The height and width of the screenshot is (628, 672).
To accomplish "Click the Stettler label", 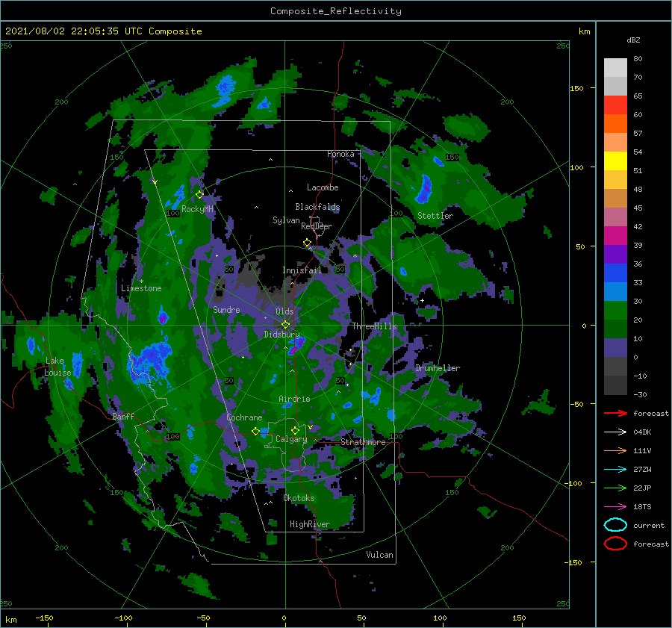I will [435, 216].
